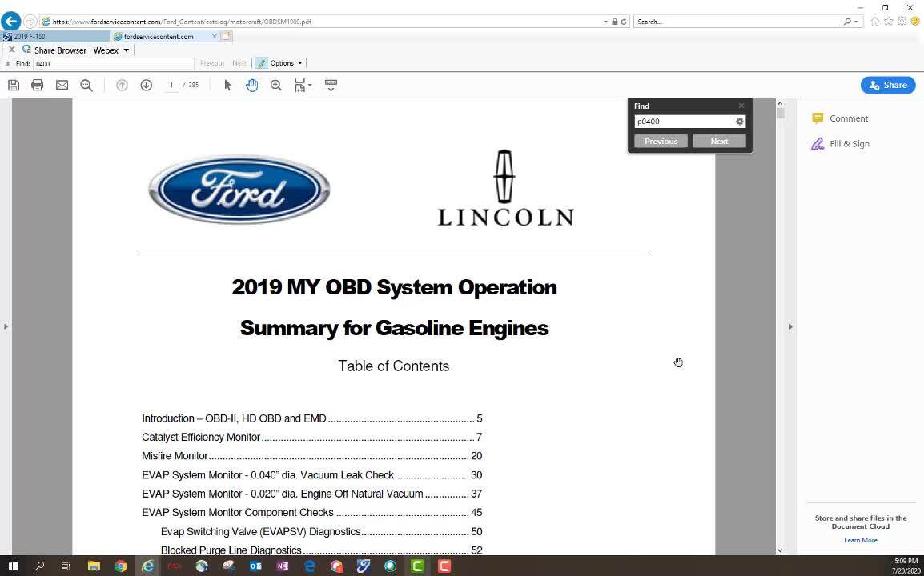The image size is (924, 576).
Task: Open the fit page width options
Action: coord(303,86)
